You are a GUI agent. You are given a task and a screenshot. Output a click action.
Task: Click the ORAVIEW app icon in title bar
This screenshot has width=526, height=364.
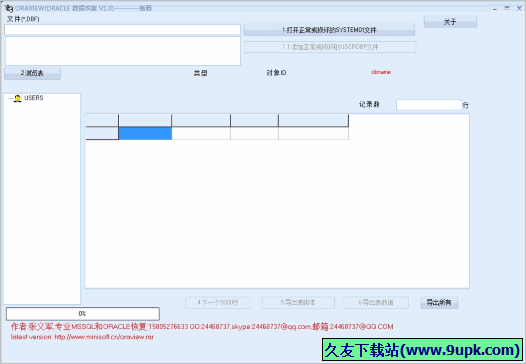click(8, 8)
